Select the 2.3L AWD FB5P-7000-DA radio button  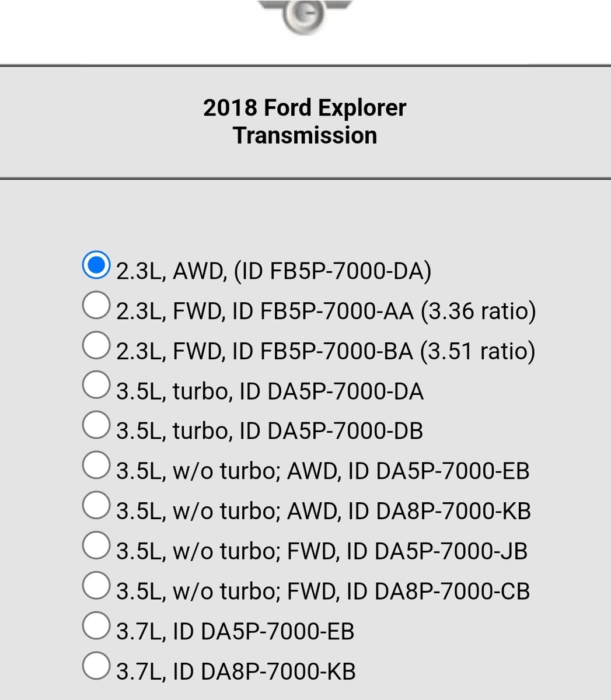96,265
